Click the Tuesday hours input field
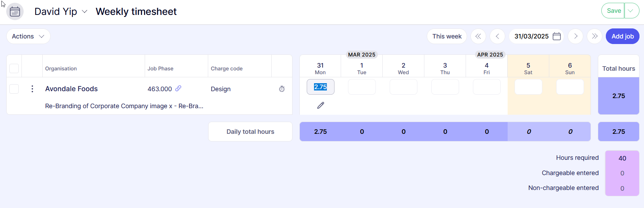Image resolution: width=644 pixels, height=208 pixels. click(x=362, y=87)
